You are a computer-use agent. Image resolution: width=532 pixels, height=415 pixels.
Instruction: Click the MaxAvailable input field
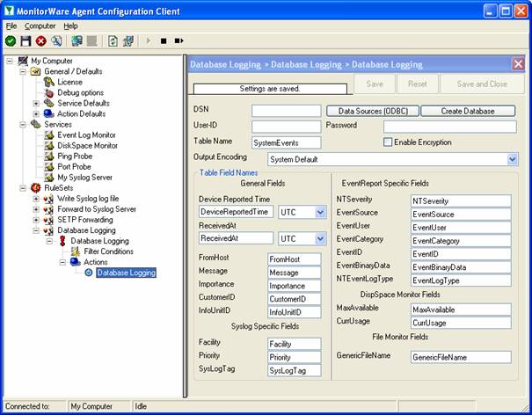pyautogui.click(x=461, y=309)
